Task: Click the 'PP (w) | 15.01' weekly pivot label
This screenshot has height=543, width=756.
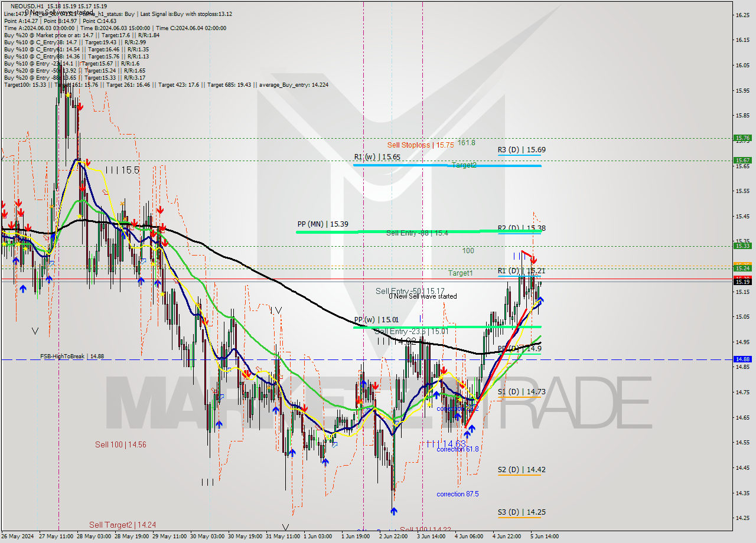Action: 377,320
